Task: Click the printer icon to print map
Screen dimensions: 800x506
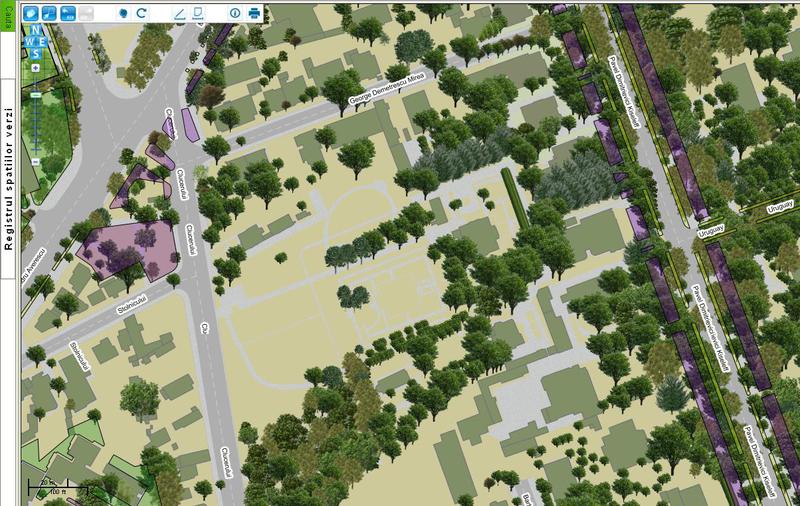Action: [254, 13]
